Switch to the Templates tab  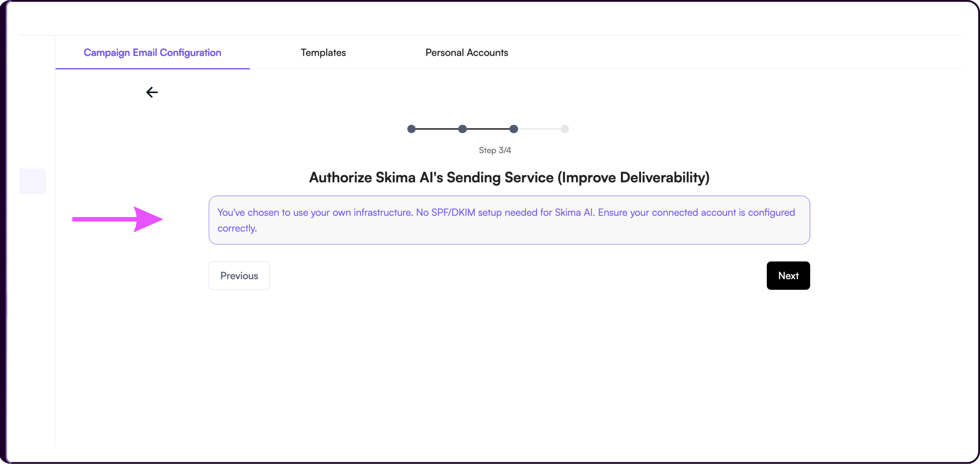tap(323, 53)
